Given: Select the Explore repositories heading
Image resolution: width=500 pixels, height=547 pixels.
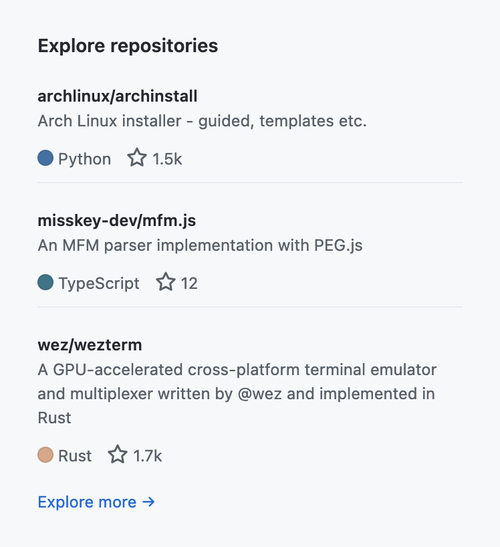Looking at the screenshot, I should 128,46.
